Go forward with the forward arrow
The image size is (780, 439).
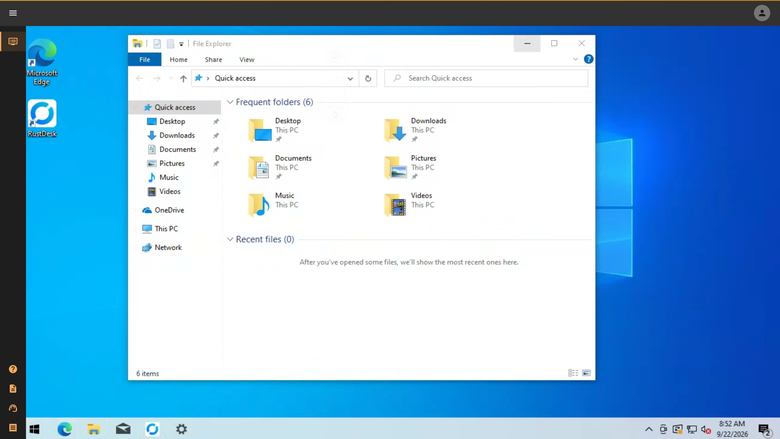[157, 79]
